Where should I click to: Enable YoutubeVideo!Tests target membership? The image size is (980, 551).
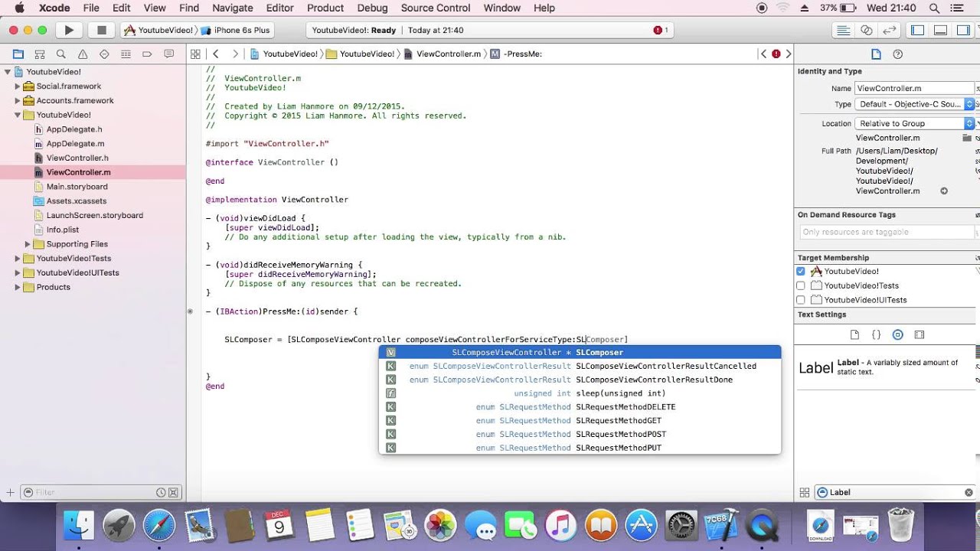(801, 285)
